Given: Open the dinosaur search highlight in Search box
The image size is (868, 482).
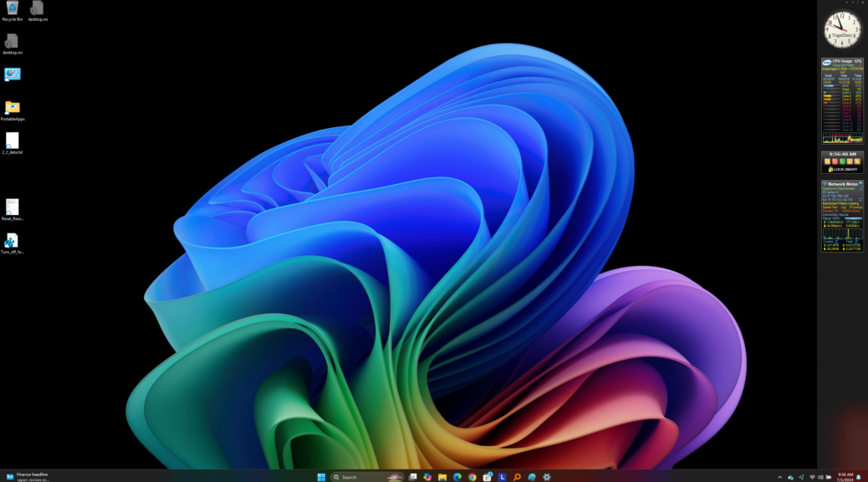Looking at the screenshot, I should (x=395, y=477).
